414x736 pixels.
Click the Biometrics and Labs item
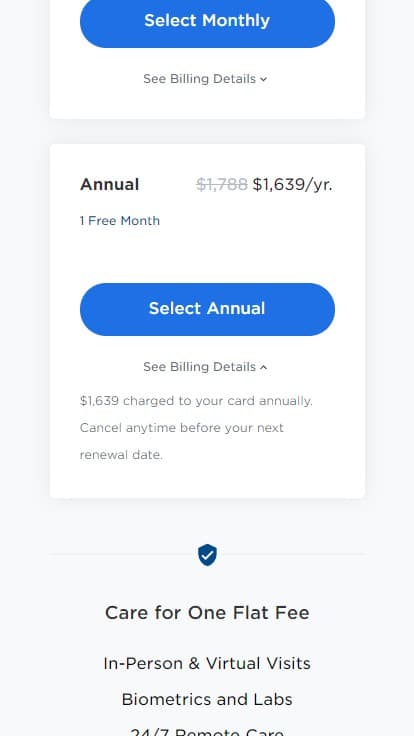[x=207, y=699]
